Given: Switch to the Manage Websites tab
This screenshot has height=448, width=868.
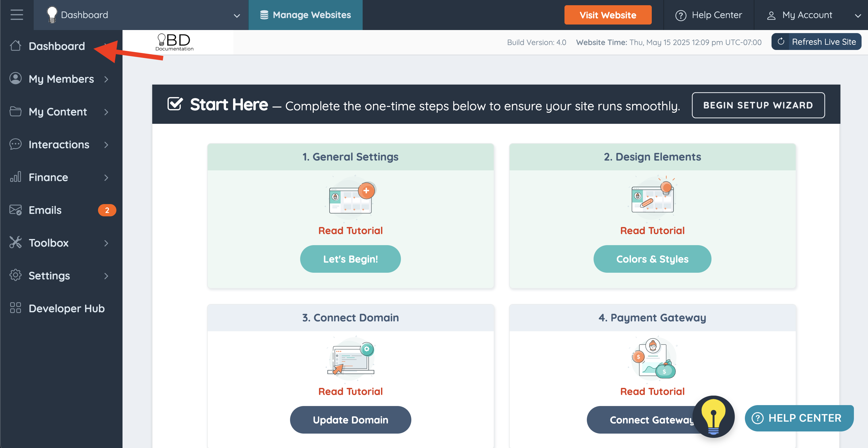Looking at the screenshot, I should point(305,15).
